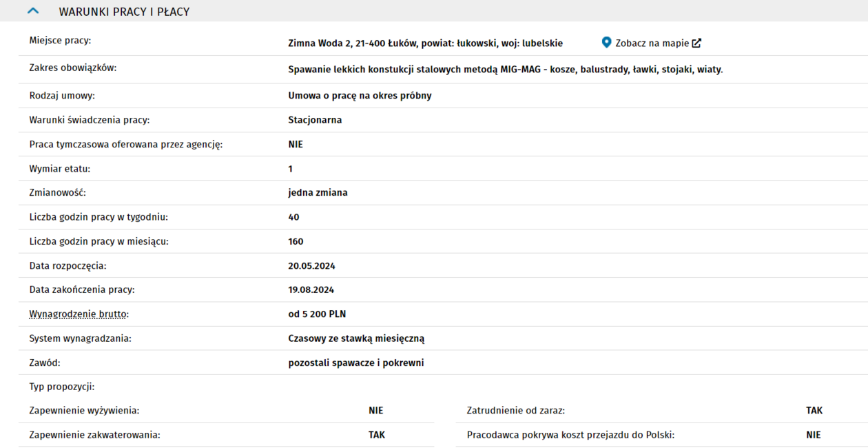Click the Stacjonarna work conditions value
This screenshot has width=868, height=448.
click(x=315, y=120)
